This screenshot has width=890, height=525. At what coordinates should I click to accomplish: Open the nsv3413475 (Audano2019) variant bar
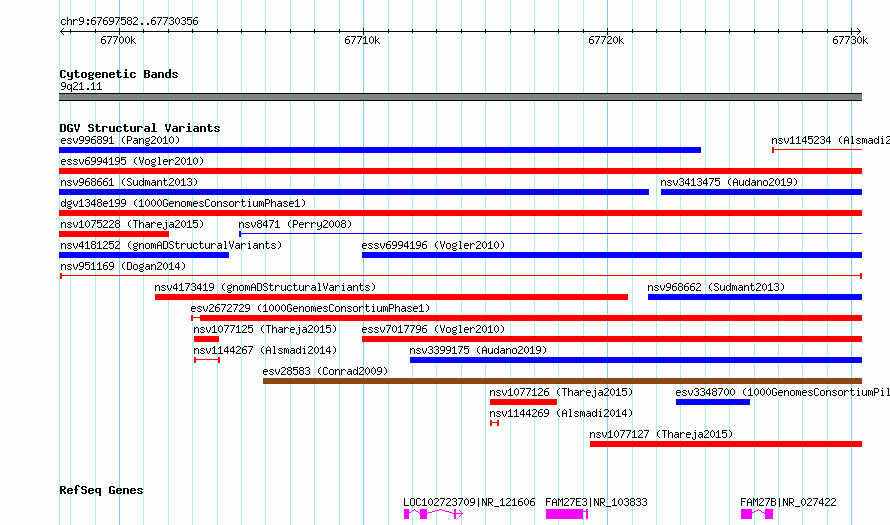pos(761,192)
